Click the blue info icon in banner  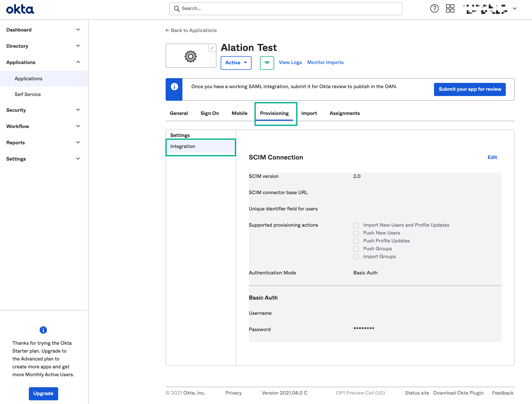coord(174,87)
